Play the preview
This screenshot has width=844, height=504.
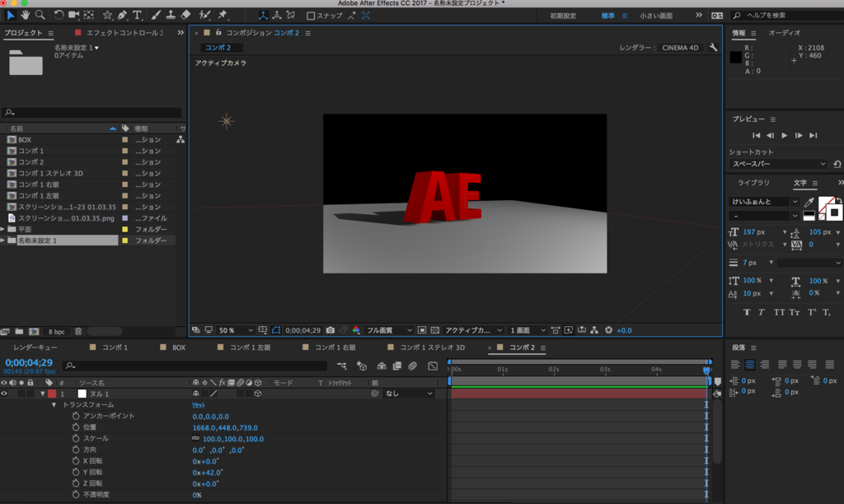tap(785, 136)
